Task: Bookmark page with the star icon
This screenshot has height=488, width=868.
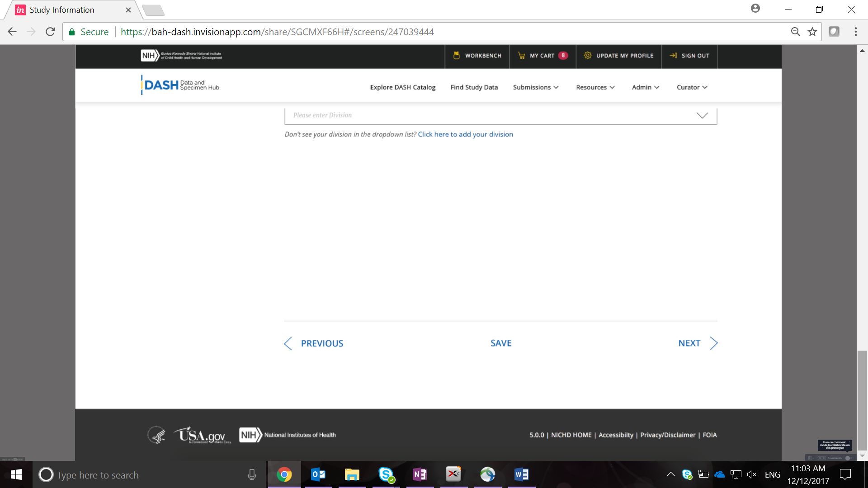Action: [x=812, y=32]
